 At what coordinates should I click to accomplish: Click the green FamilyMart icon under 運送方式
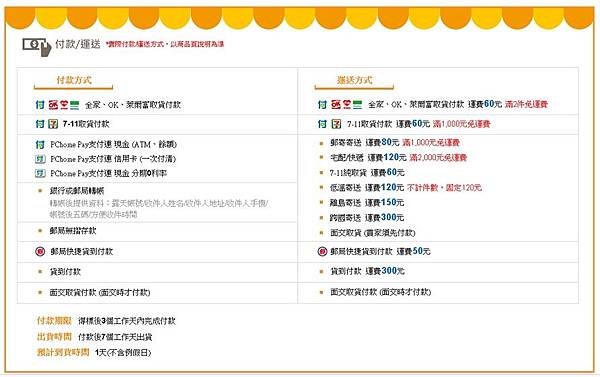357,104
